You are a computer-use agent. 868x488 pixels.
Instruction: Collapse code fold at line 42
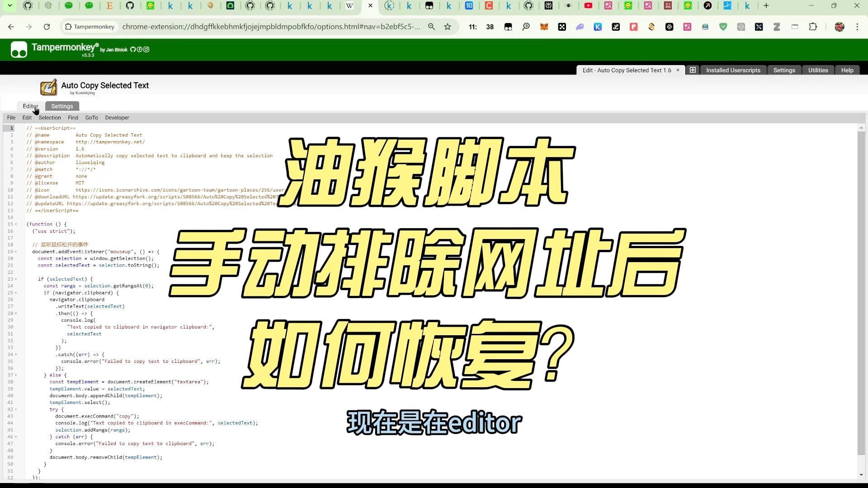coord(16,410)
